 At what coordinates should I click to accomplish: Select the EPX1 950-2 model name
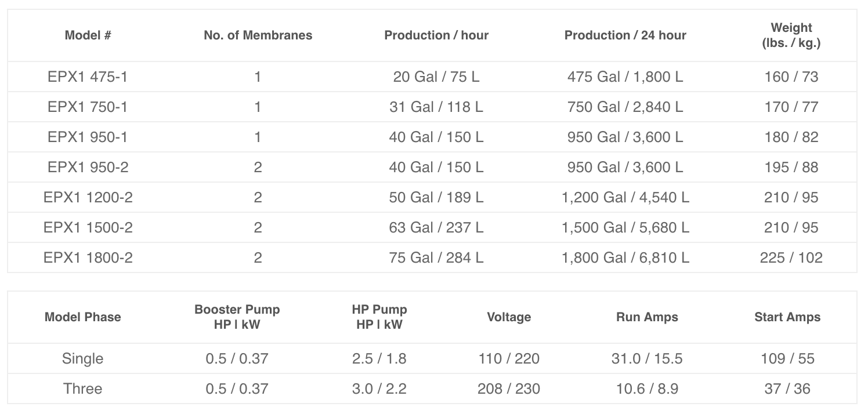coord(88,167)
